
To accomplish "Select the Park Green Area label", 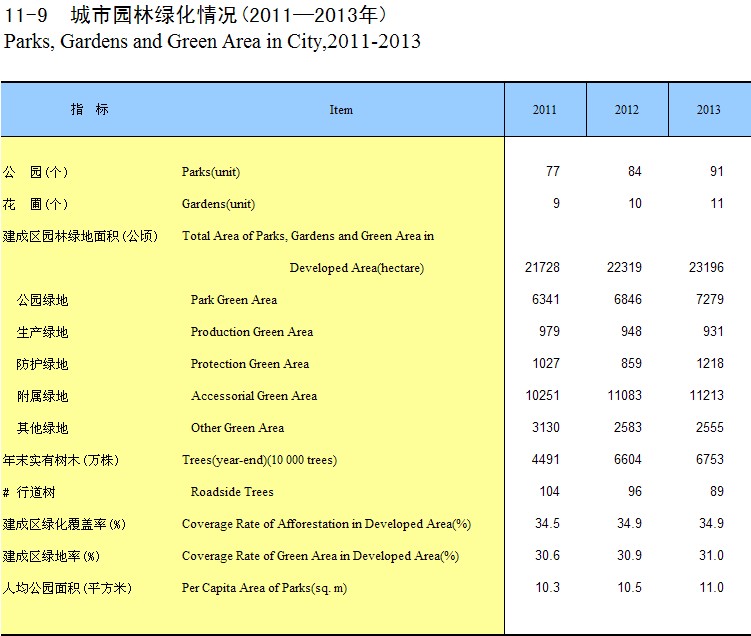I will pyautogui.click(x=234, y=300).
